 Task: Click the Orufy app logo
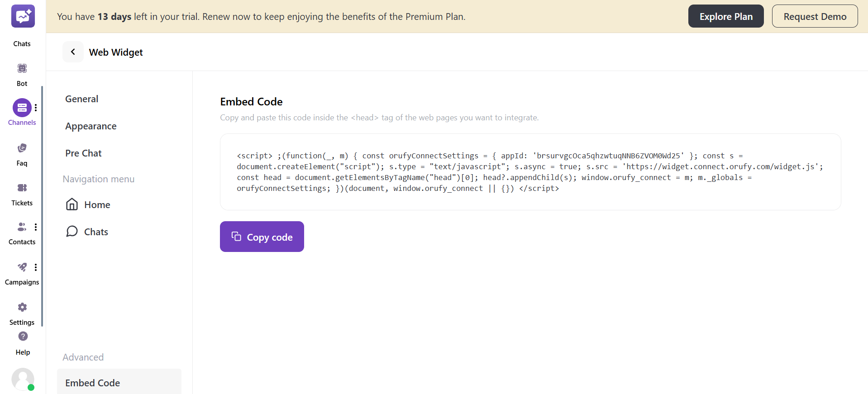pos(23,16)
